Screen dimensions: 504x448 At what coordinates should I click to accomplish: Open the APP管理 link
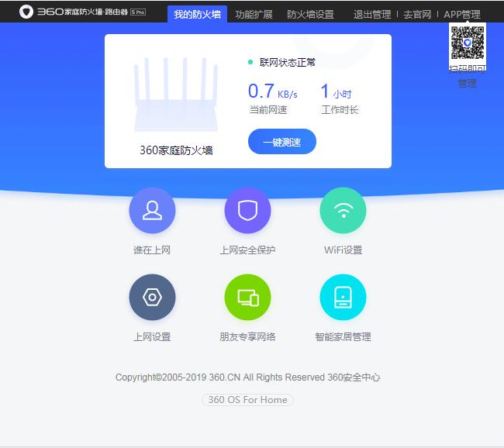tap(462, 15)
